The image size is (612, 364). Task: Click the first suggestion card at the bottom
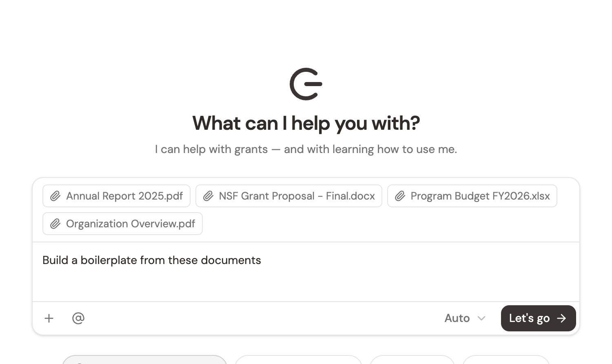coord(145,361)
